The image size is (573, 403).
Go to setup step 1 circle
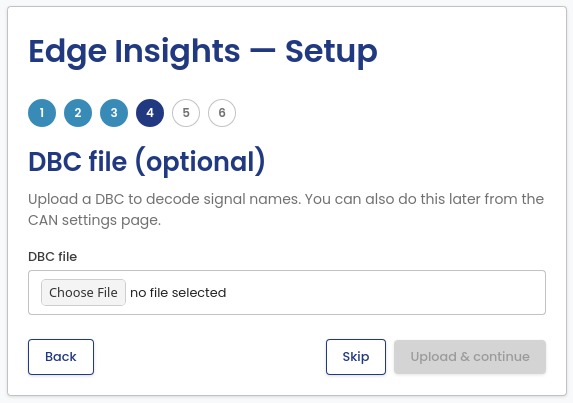click(42, 113)
